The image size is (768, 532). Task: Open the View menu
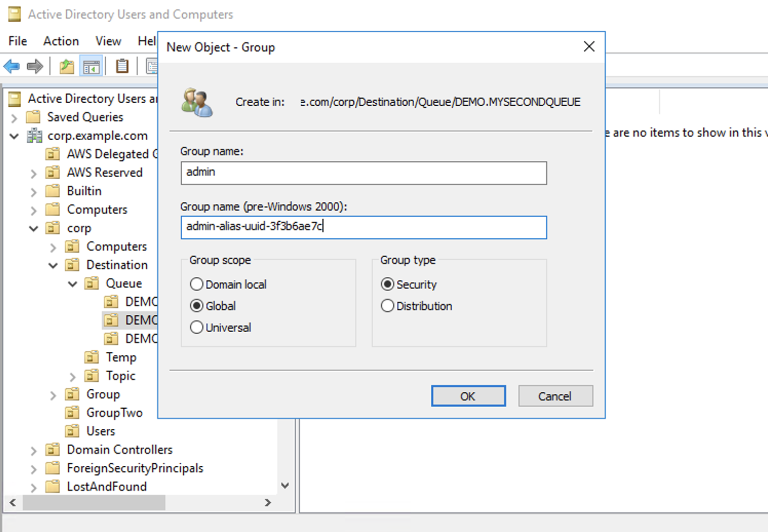pos(108,41)
